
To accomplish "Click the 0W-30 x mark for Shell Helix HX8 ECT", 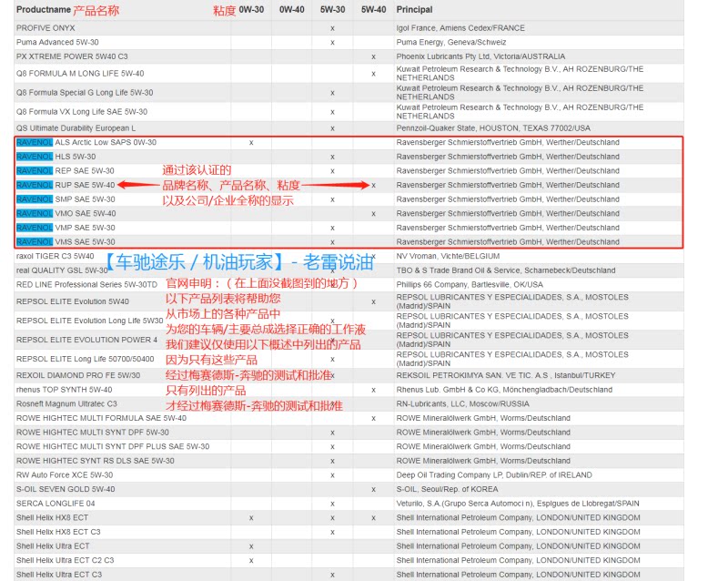I will (x=251, y=518).
